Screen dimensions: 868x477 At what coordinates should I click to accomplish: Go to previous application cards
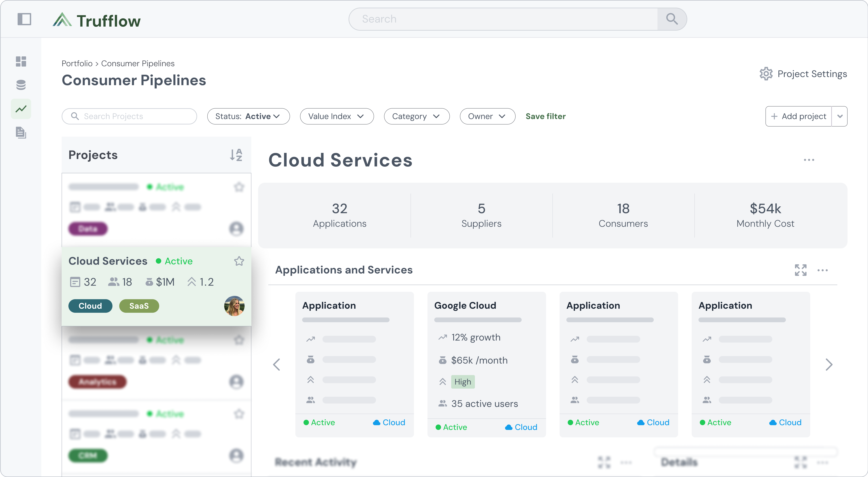click(277, 365)
